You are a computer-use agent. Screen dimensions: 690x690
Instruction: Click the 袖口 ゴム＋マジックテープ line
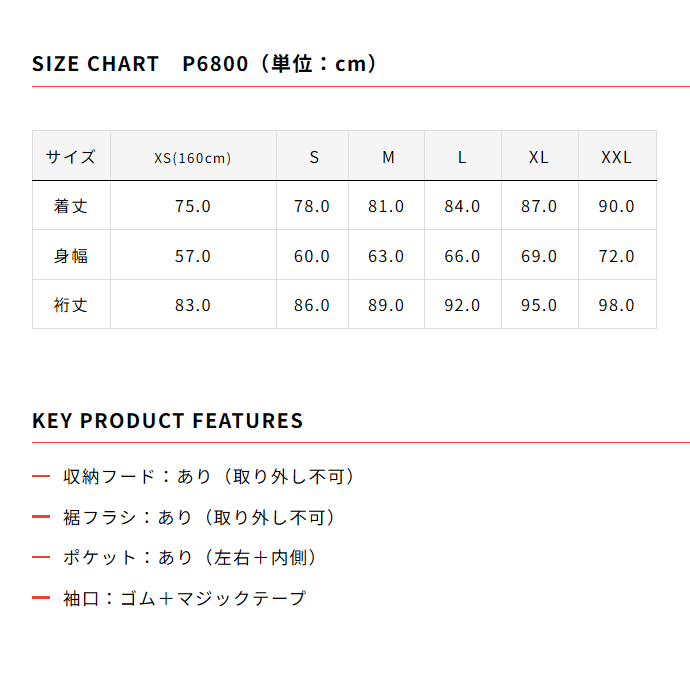click(x=184, y=598)
